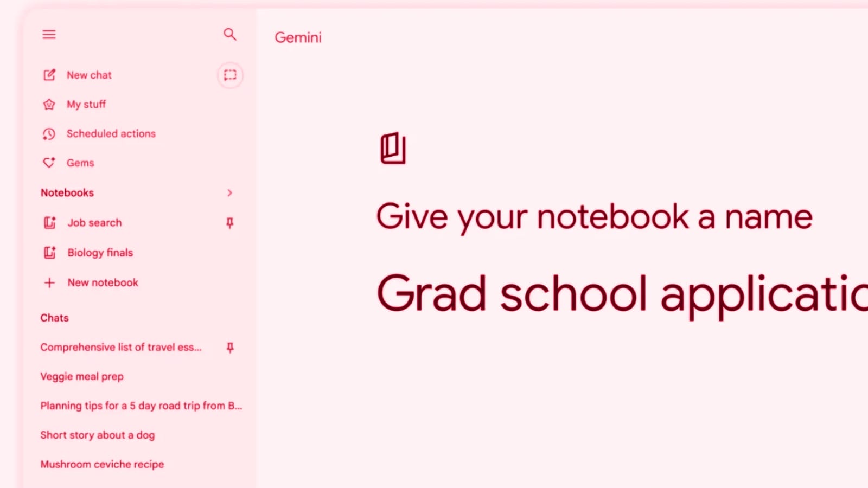
Task: Click the search magnifier icon
Action: click(x=230, y=35)
